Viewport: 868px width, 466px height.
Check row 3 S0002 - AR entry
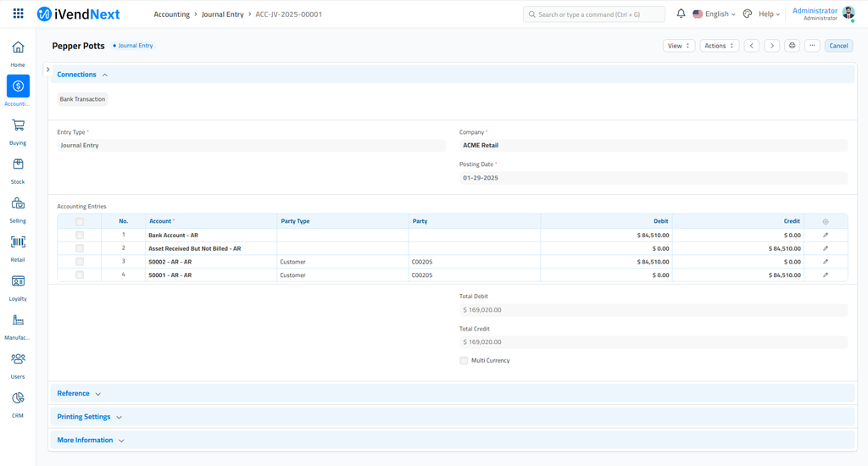(80, 262)
